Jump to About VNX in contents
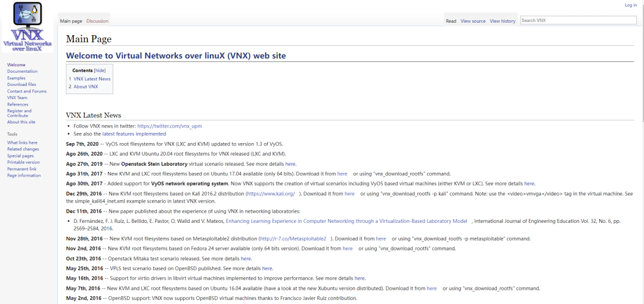644x304 pixels. (x=86, y=86)
